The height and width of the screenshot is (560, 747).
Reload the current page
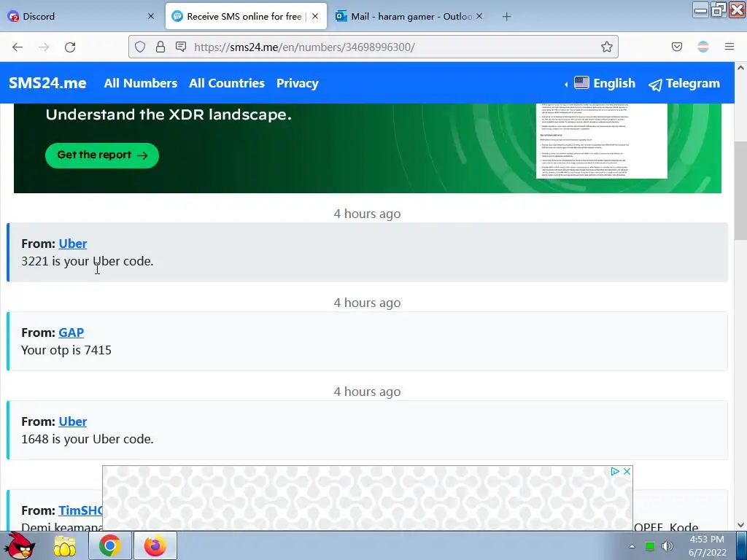pos(70,47)
